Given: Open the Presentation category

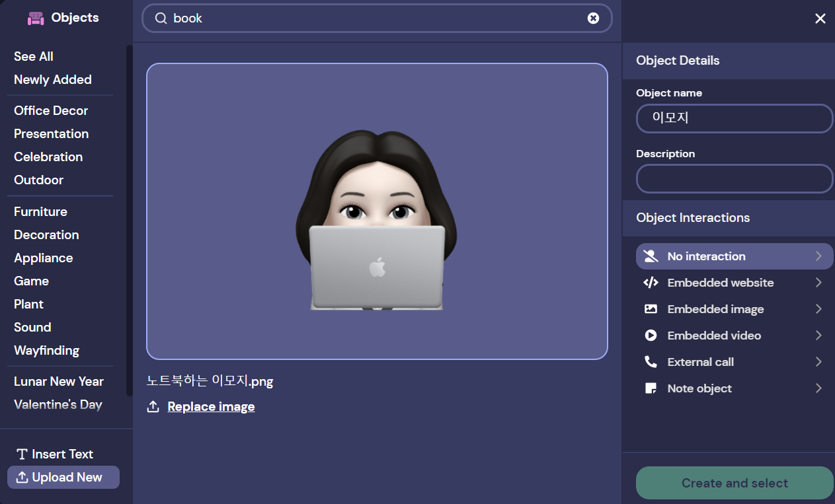Looking at the screenshot, I should click(x=51, y=133).
